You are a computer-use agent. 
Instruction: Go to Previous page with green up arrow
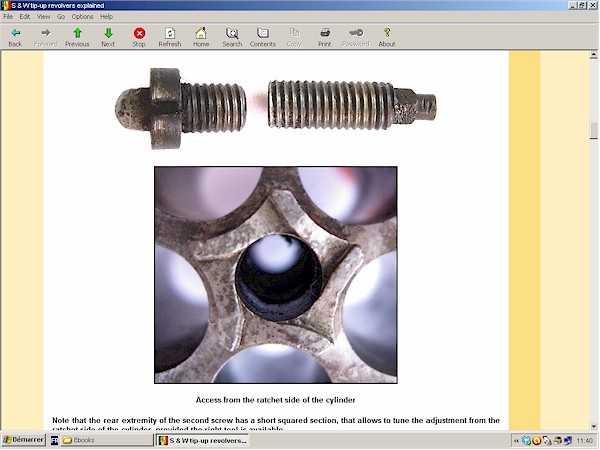pyautogui.click(x=77, y=33)
